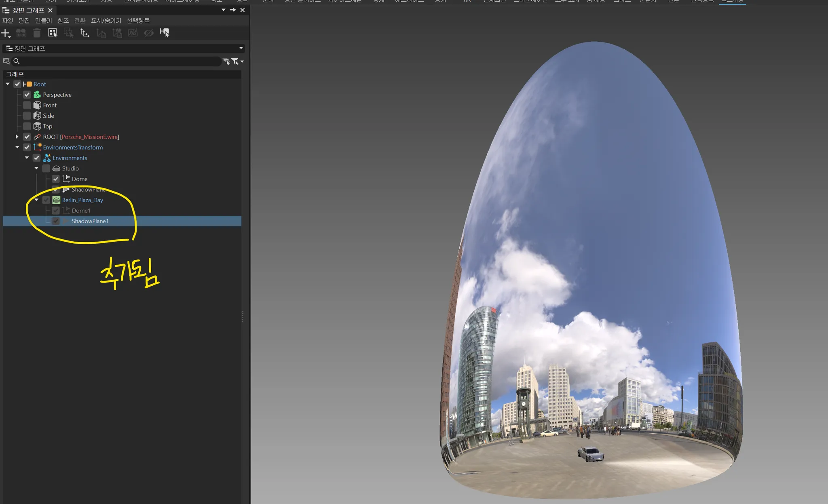The image size is (828, 504).
Task: Click the Berlin_Plaza_Day environment icon
Action: 57,200
